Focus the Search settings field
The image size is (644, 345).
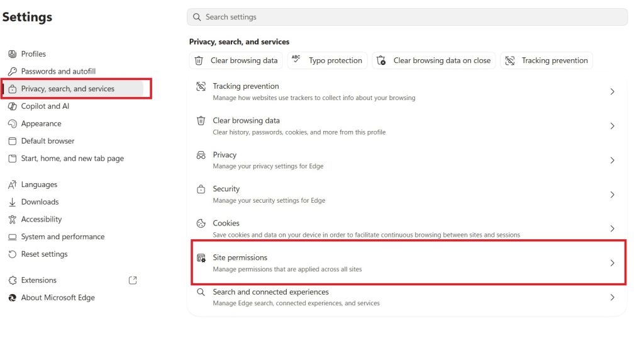(407, 17)
